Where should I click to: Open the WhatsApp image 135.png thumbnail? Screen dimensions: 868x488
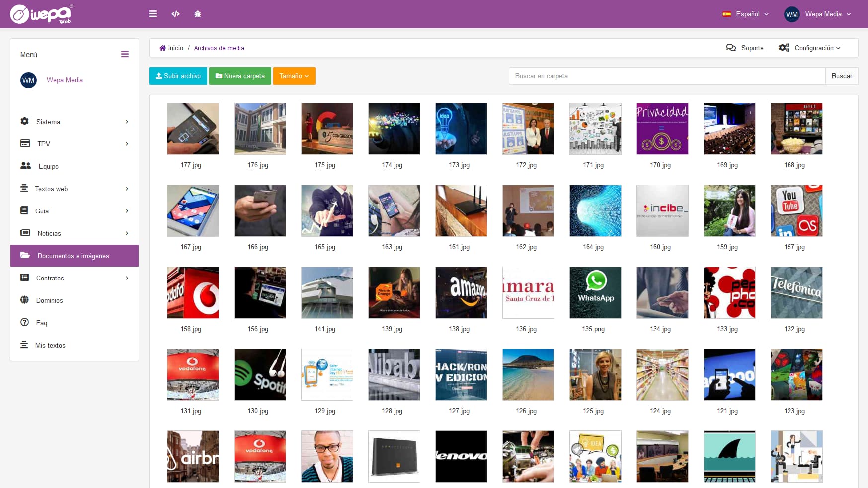[595, 292]
